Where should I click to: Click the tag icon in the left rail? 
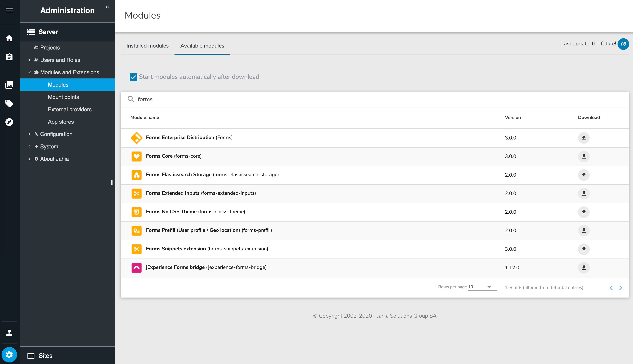(x=9, y=104)
